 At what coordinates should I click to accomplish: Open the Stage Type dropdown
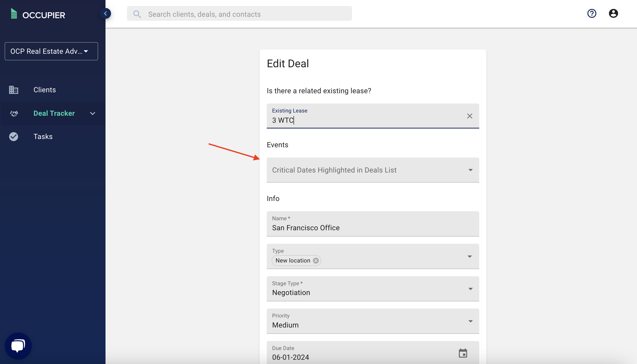(x=372, y=289)
